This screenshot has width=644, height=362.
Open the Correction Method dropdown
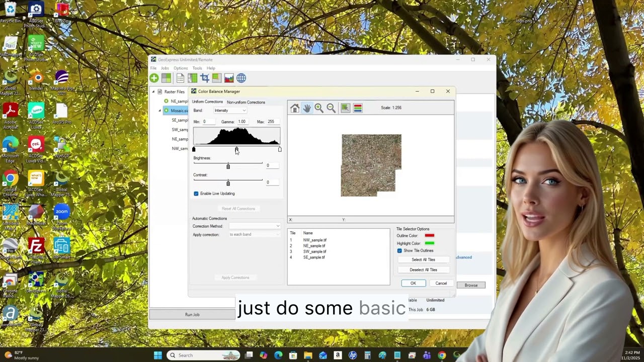tap(255, 226)
